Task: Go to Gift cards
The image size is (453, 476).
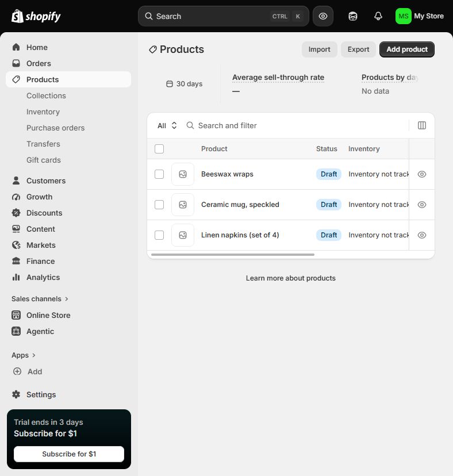Action: pos(44,160)
